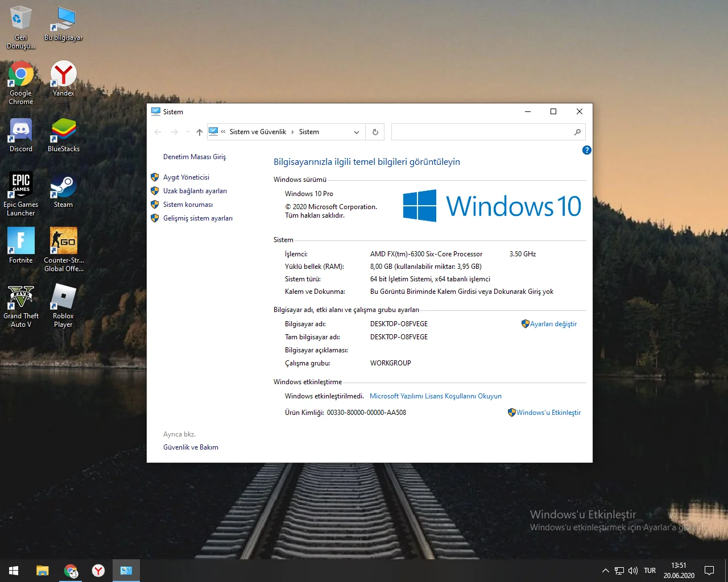Refresh the Sistem control panel page
The image size is (728, 582).
[x=375, y=132]
